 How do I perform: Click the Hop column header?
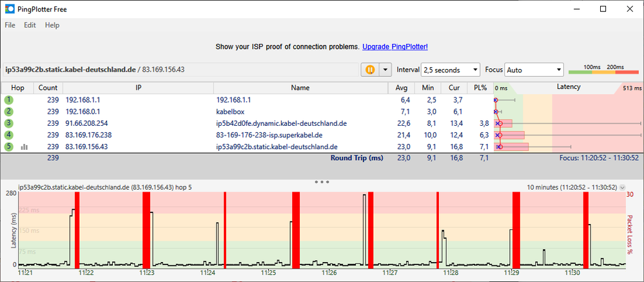pos(17,88)
